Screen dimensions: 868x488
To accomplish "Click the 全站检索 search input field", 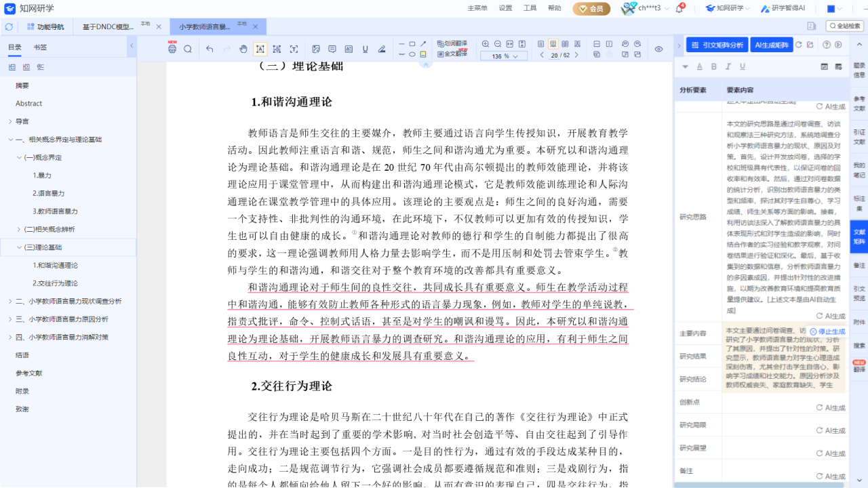I will 844,25.
